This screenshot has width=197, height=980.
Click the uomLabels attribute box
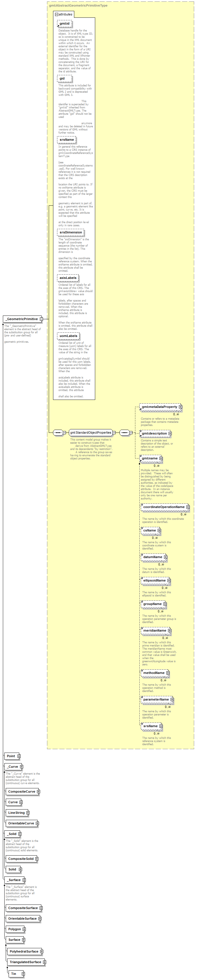click(x=68, y=336)
